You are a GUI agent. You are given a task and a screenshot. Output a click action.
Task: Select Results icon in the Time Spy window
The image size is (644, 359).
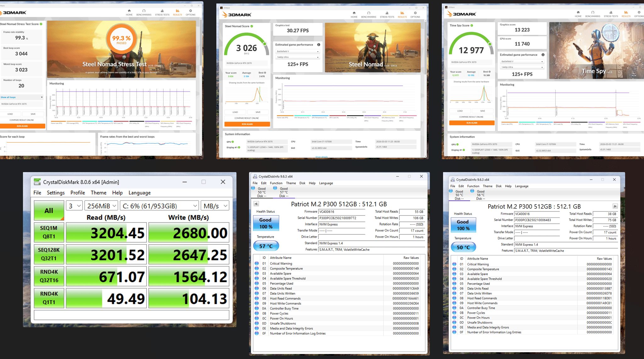click(626, 12)
